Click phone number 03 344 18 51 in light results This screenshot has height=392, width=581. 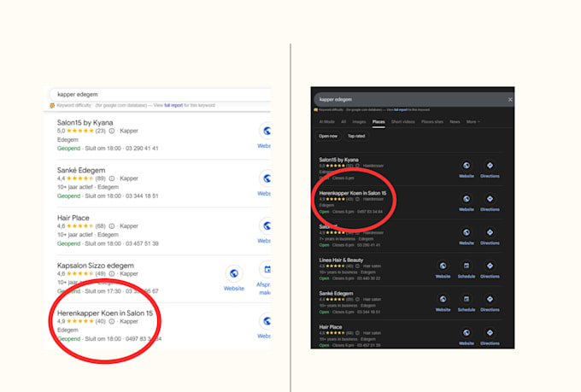142,196
